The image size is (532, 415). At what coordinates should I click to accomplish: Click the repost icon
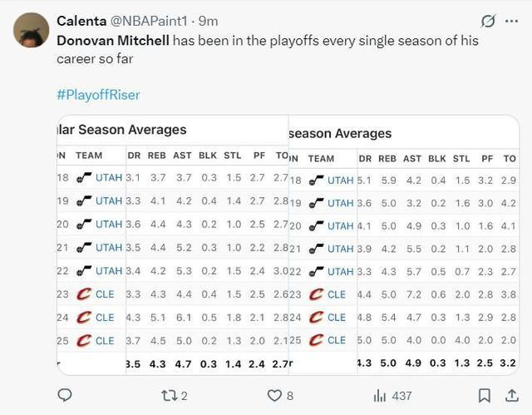(170, 396)
